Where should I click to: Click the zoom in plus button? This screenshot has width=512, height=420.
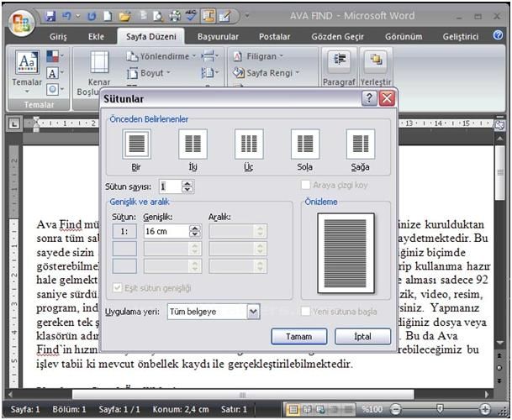[x=485, y=408]
